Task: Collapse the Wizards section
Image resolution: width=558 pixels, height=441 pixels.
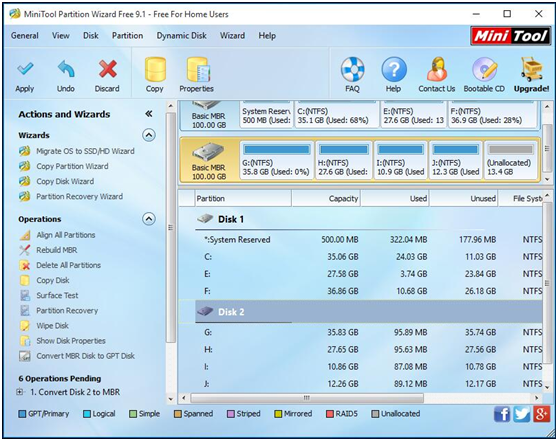Action: pyautogui.click(x=149, y=135)
